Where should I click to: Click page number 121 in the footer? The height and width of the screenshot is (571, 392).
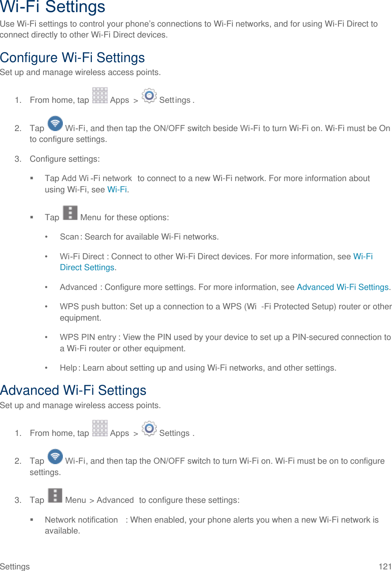pyautogui.click(x=385, y=566)
